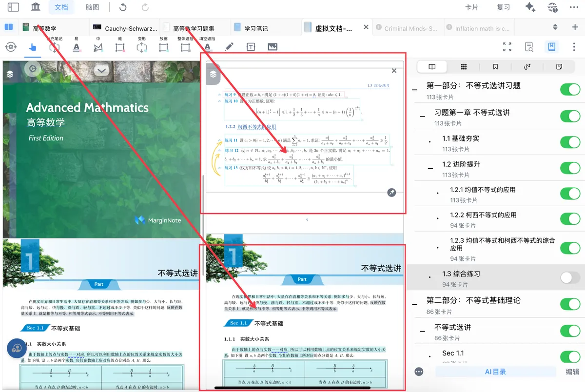
Task: Toggle the table of contents book icon
Action: [552, 47]
